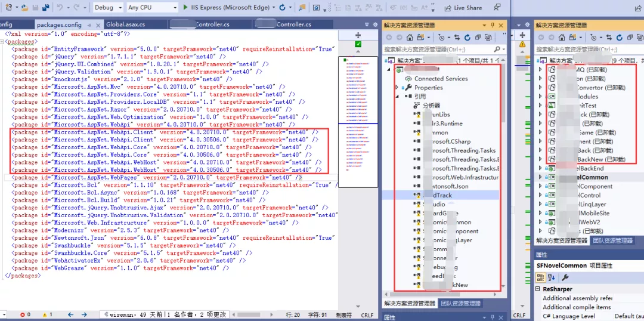Viewport: 644px width, 321px height.
Task: Click Refresh icon in right Solution Explorer toolbar
Action: [620, 38]
